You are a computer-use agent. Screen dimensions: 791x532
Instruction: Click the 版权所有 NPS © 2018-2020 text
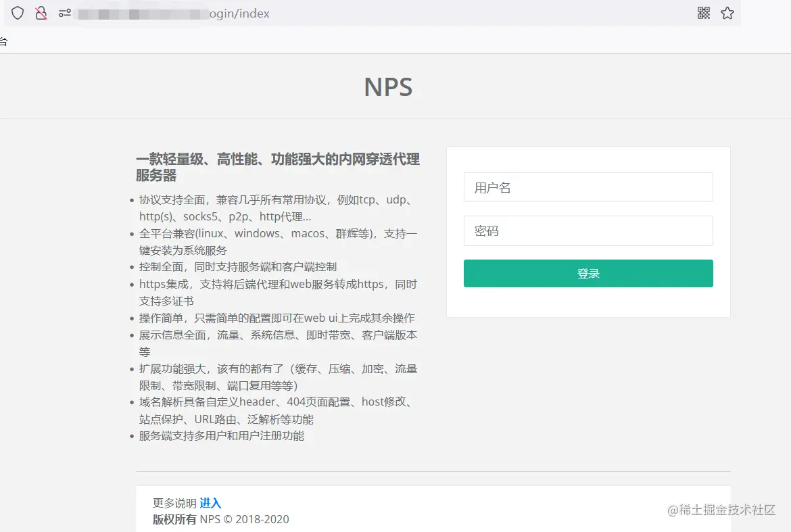pyautogui.click(x=221, y=519)
